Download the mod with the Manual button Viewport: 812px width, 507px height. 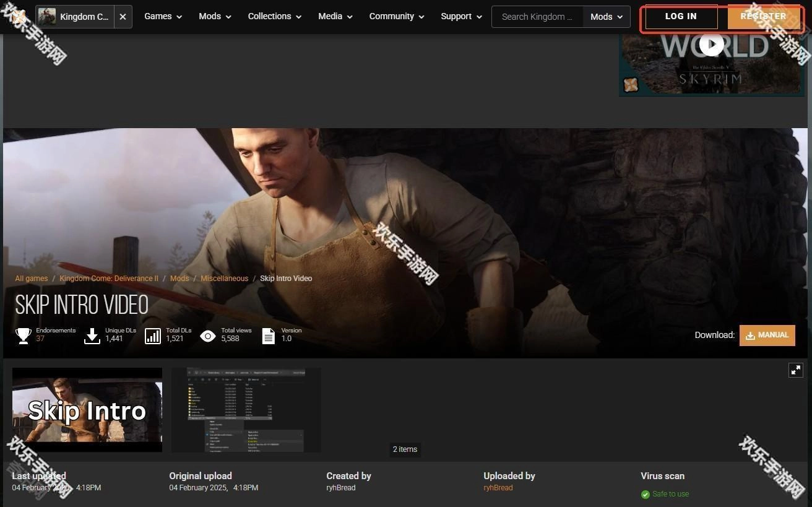[767, 335]
